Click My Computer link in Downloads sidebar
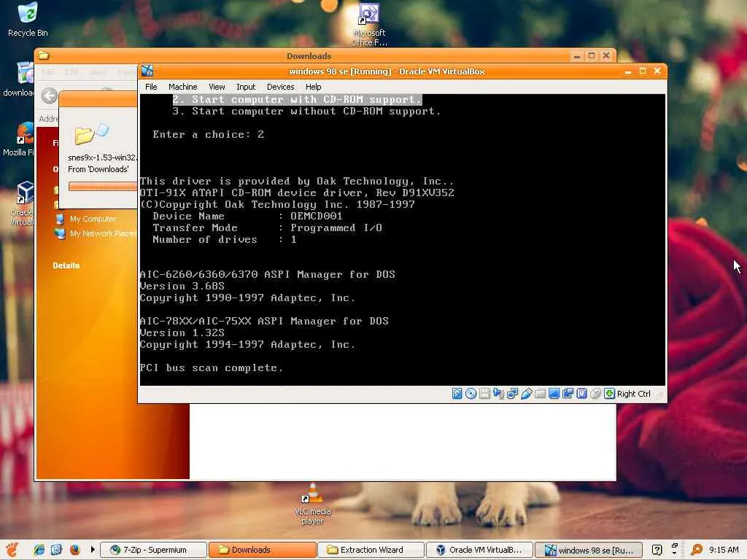The width and height of the screenshot is (747, 560). pyautogui.click(x=93, y=219)
